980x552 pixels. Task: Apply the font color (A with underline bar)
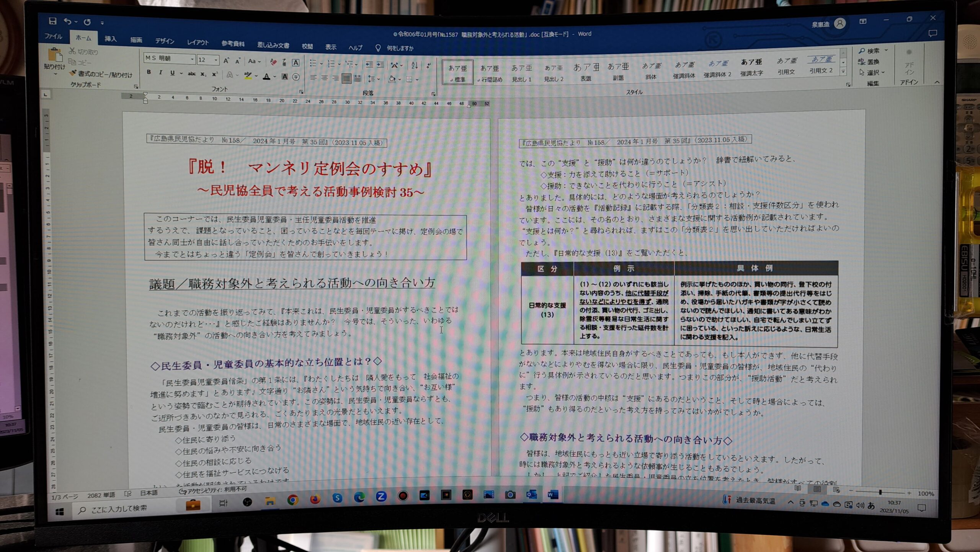click(x=266, y=77)
